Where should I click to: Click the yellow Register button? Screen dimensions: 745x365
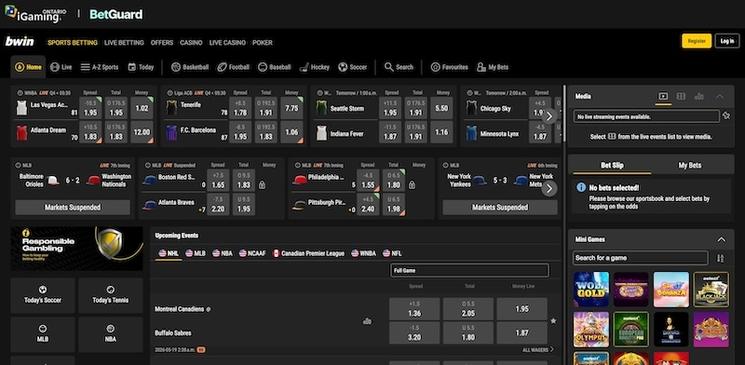tap(697, 41)
